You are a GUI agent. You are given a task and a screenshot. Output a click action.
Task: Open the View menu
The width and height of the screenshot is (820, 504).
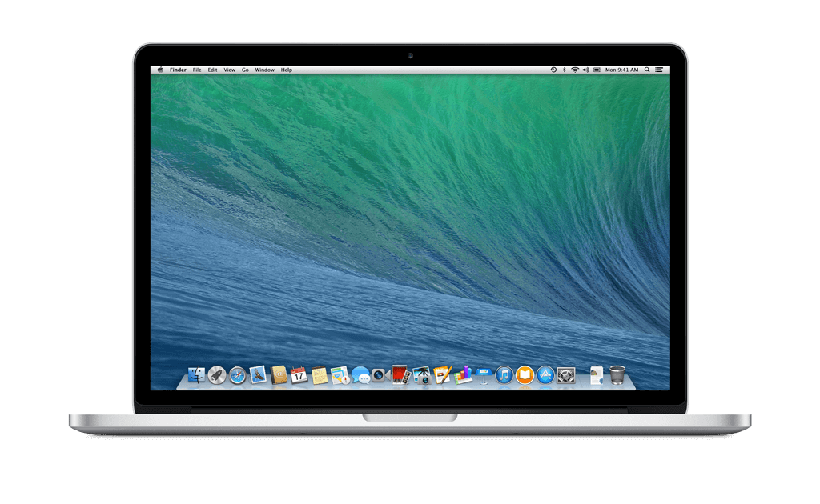point(230,70)
